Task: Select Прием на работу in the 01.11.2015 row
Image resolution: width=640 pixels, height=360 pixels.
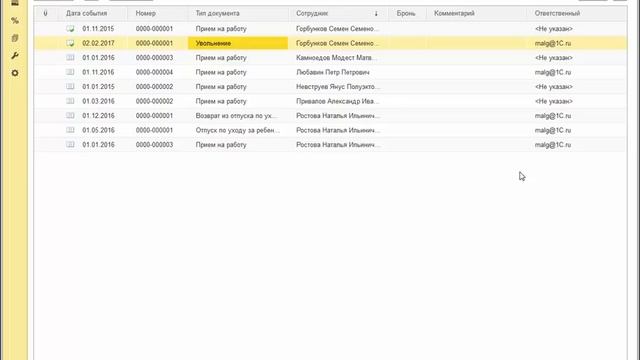Action: click(221, 29)
